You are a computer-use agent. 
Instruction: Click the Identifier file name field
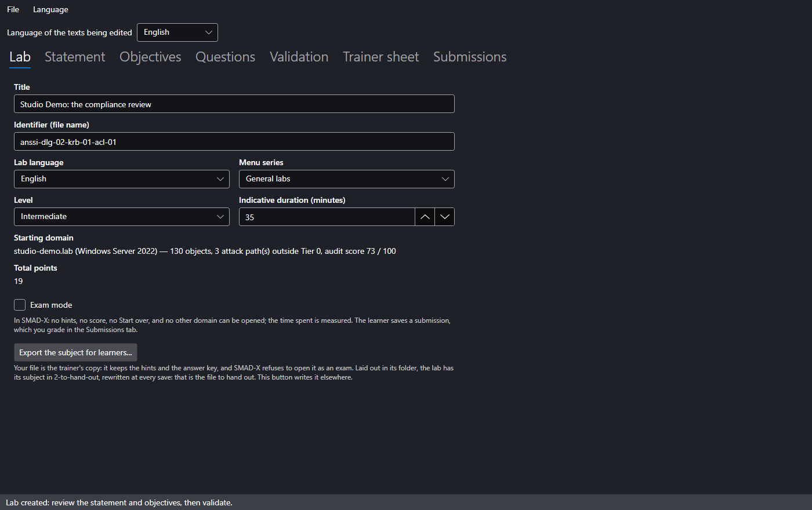234,142
